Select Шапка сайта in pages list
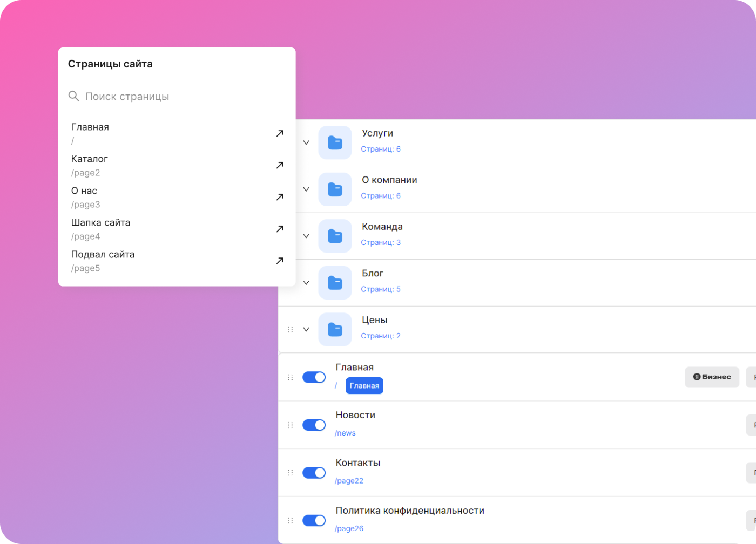The width and height of the screenshot is (756, 544). (101, 223)
